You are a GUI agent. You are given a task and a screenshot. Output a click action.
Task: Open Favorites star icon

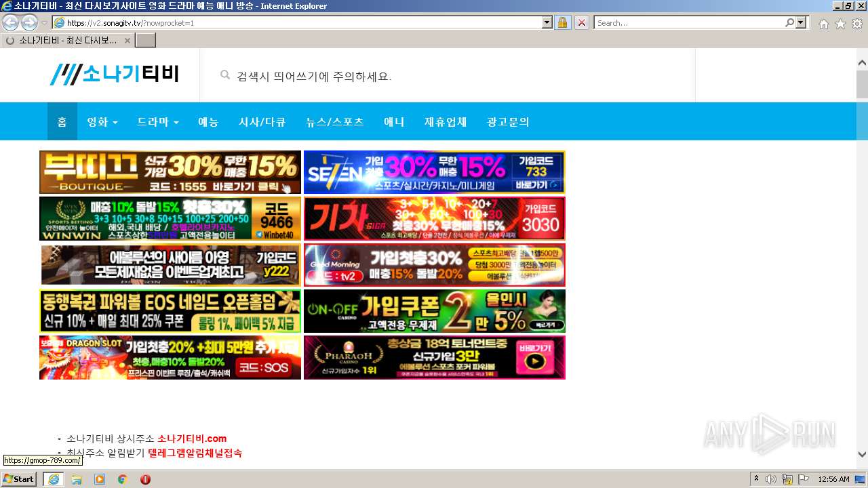(x=840, y=24)
